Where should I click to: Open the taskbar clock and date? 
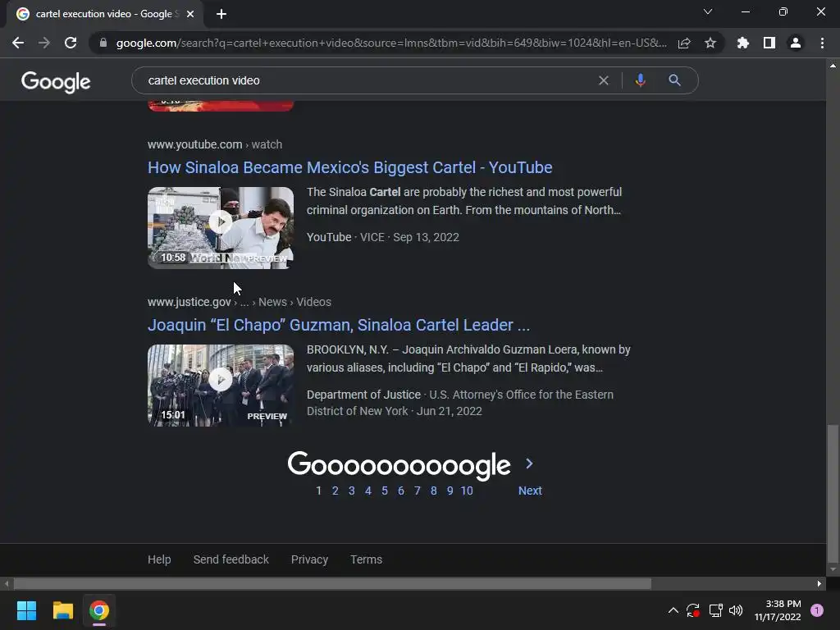point(778,610)
